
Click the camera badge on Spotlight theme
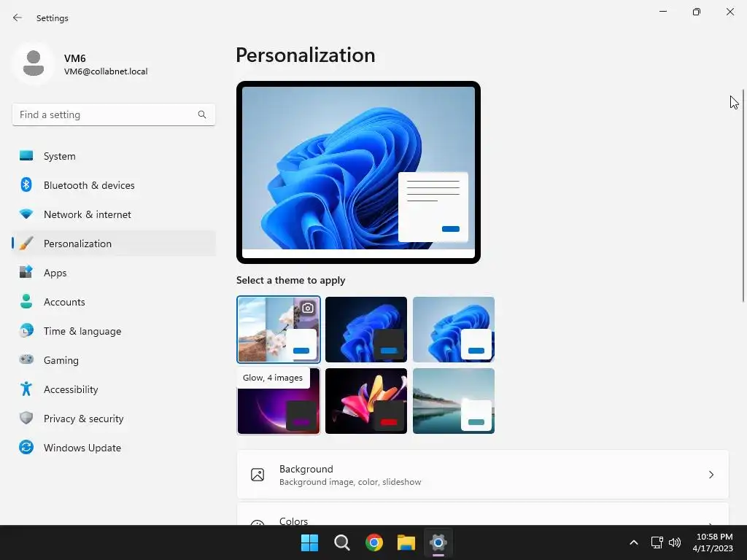308,308
